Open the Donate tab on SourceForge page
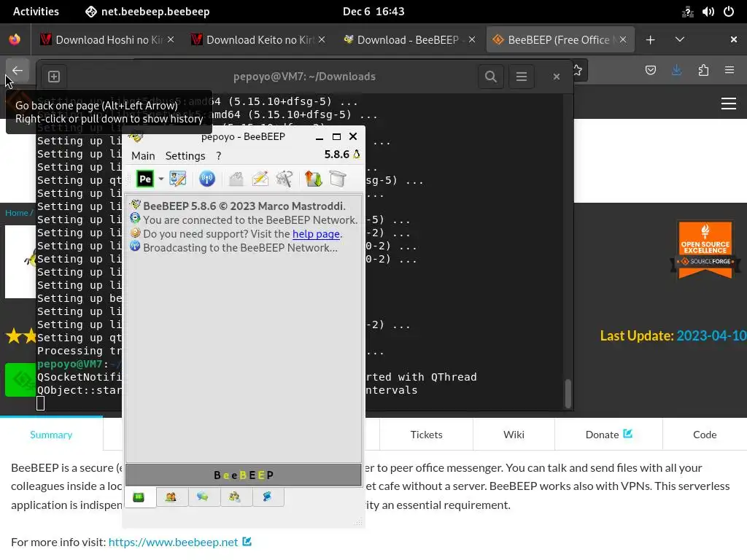The height and width of the screenshot is (560, 747). tap(608, 435)
